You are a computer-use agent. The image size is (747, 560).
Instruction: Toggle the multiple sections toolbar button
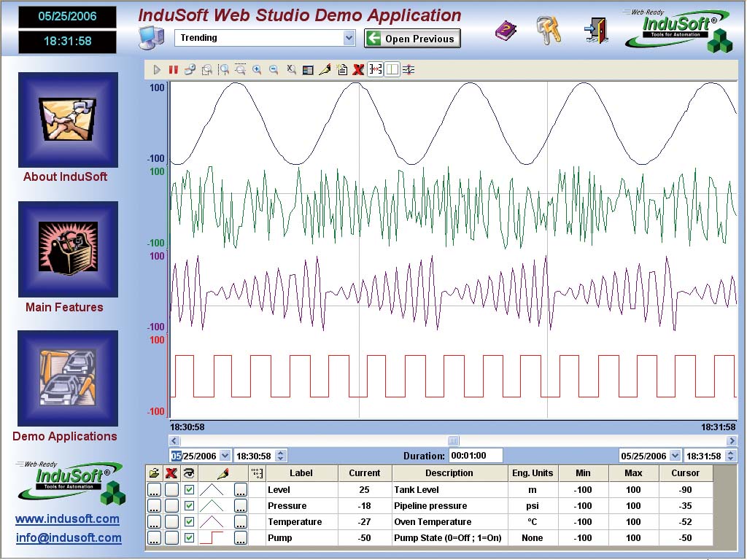pos(376,70)
